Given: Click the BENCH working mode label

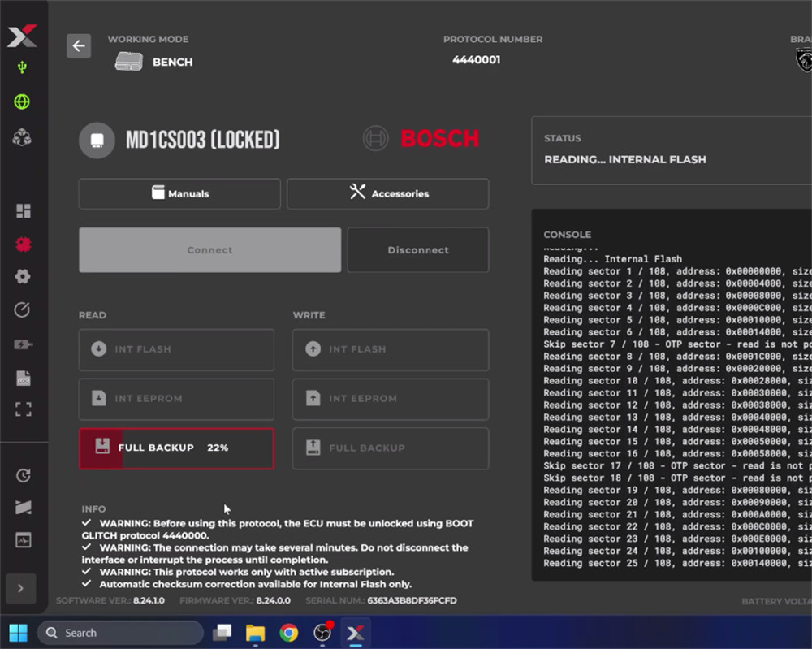Looking at the screenshot, I should pos(172,63).
